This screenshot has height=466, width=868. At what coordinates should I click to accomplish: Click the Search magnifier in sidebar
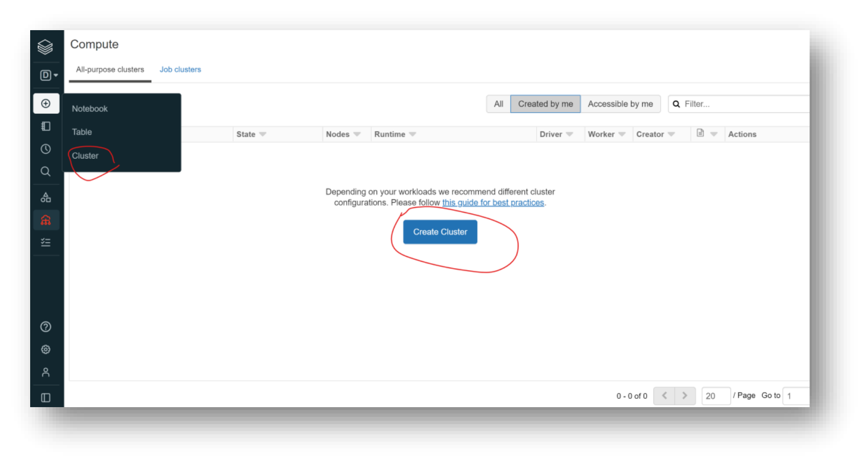point(46,171)
